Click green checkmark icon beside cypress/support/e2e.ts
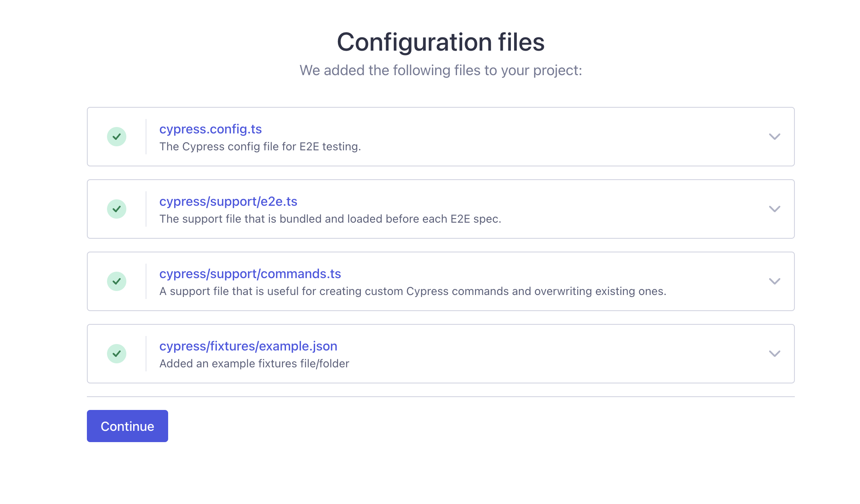 (117, 209)
